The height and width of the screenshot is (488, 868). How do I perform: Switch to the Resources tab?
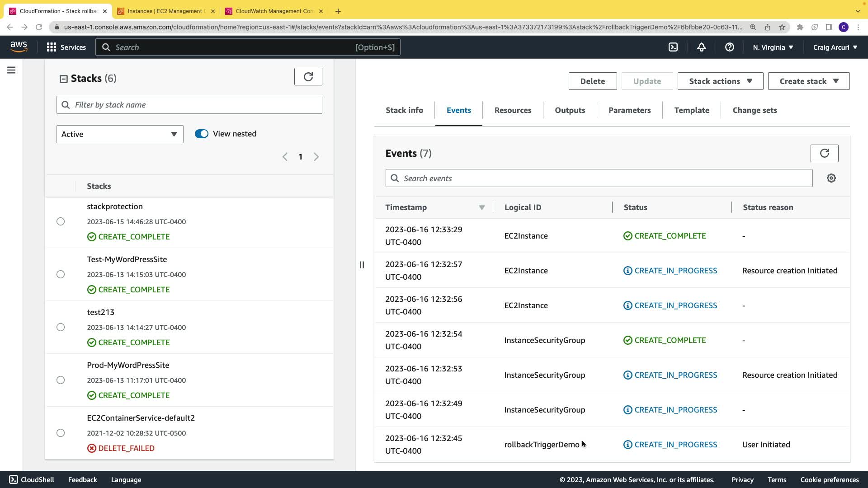tap(513, 110)
